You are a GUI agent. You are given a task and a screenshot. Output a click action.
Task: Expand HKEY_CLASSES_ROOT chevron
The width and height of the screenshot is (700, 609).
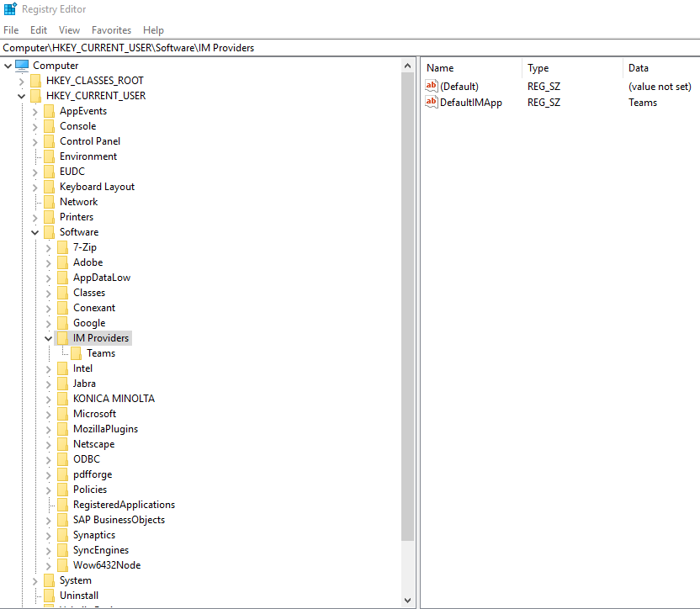click(x=21, y=82)
